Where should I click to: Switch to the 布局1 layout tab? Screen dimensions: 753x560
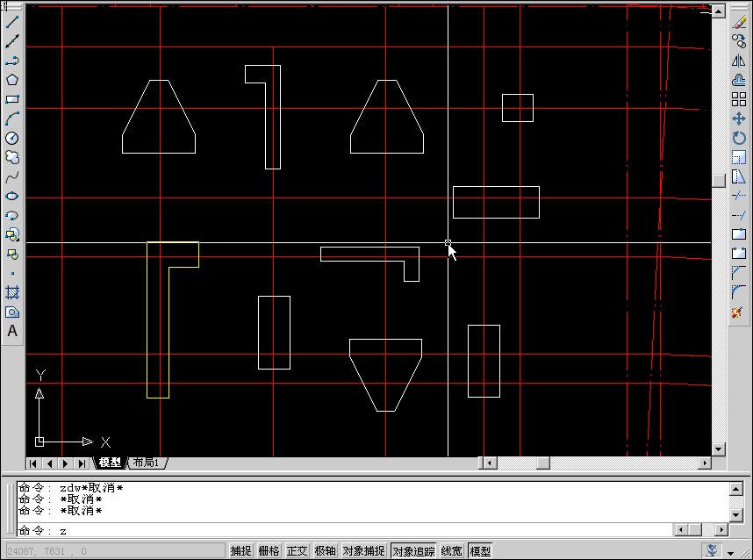click(x=147, y=462)
